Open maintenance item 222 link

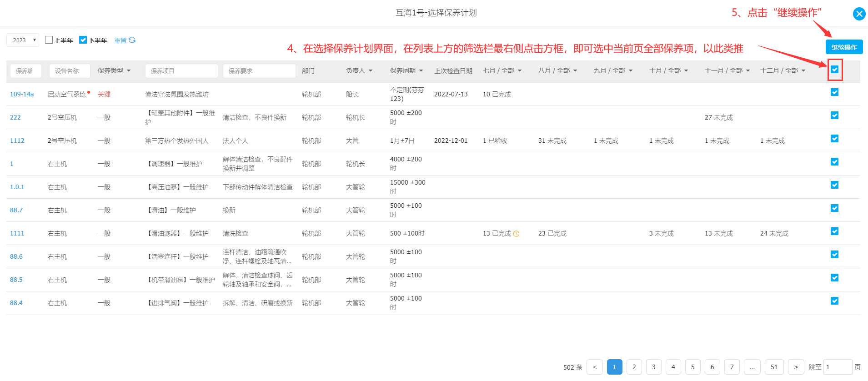15,117
